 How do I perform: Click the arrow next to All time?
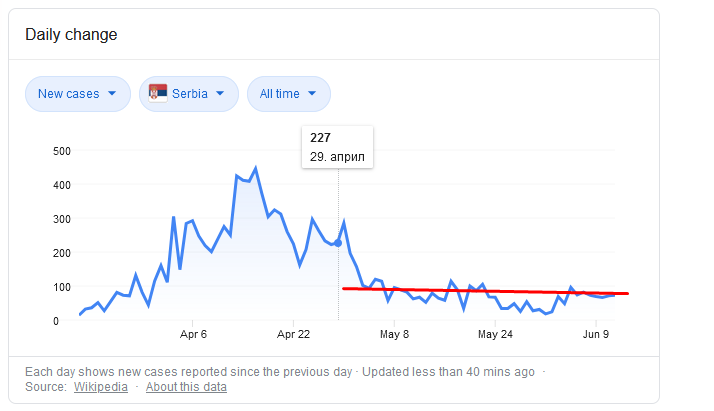(312, 93)
